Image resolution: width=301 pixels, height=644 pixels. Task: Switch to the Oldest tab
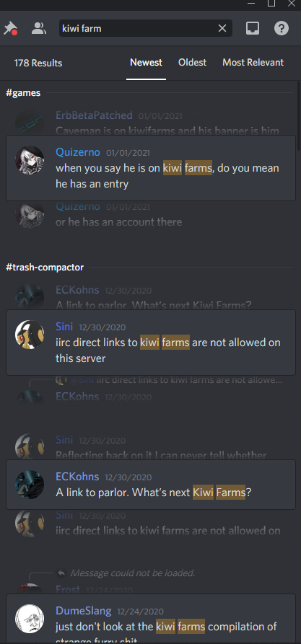point(193,63)
